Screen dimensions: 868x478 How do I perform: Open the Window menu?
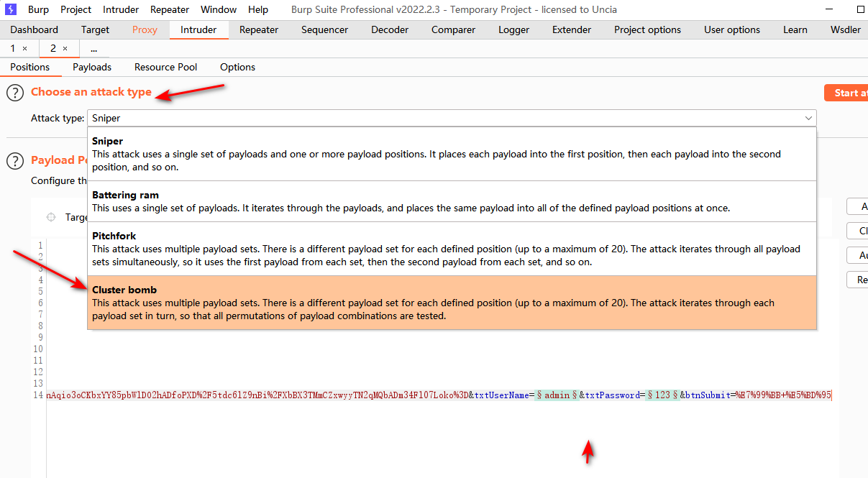tap(219, 9)
